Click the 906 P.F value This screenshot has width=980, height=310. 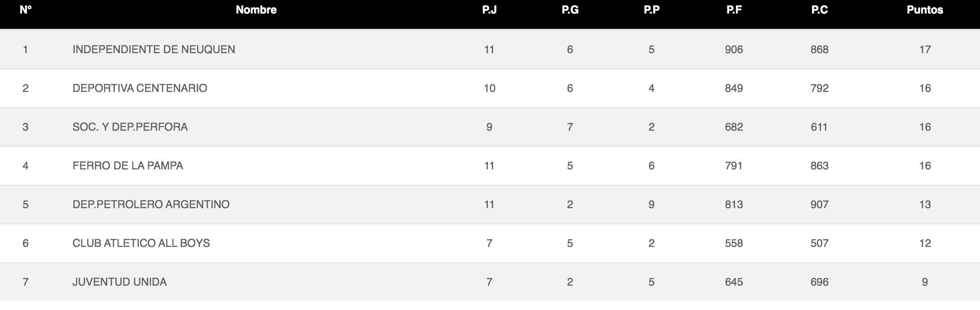point(734,49)
